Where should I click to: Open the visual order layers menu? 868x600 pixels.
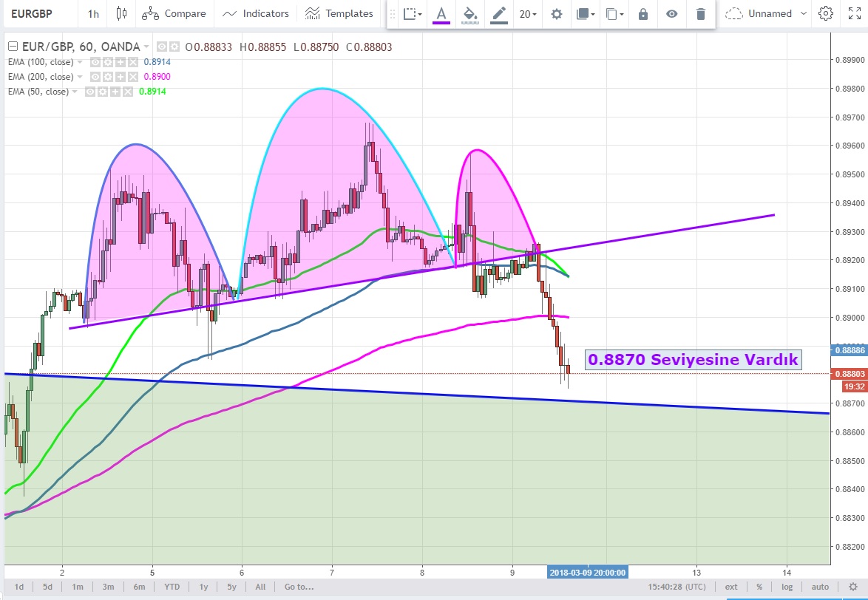[x=585, y=14]
